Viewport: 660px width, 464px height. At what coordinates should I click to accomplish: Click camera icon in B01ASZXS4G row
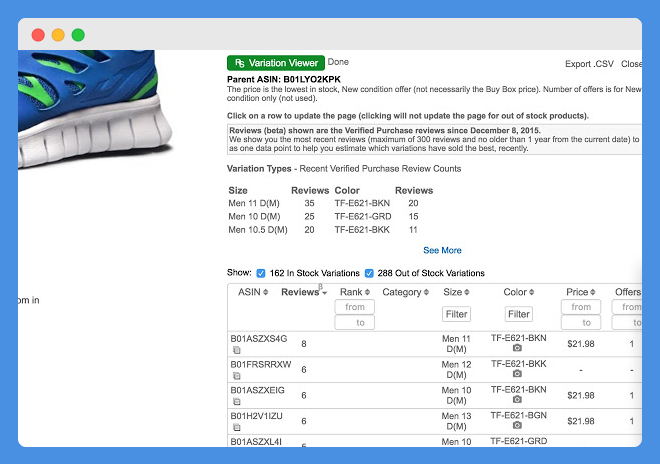[x=517, y=348]
